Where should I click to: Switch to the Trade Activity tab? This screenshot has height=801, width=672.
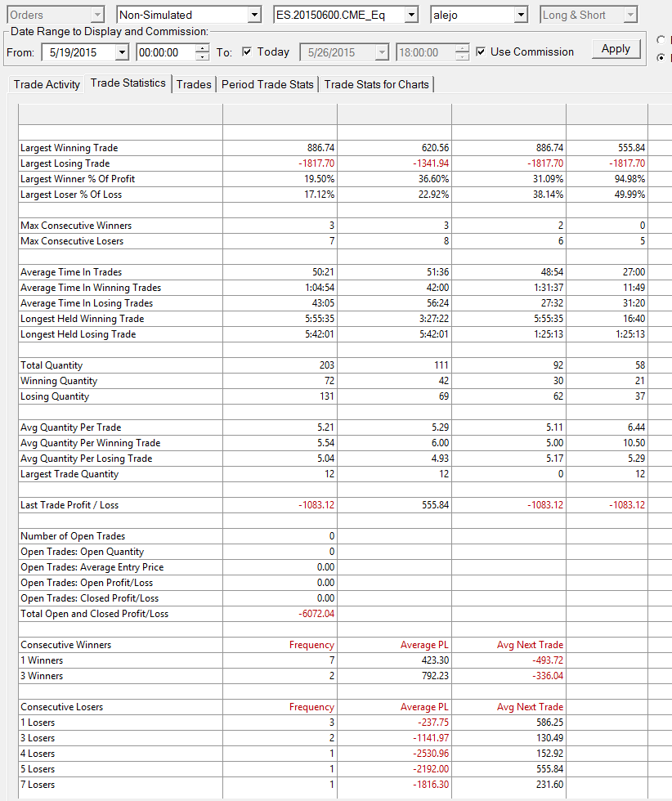coord(47,84)
